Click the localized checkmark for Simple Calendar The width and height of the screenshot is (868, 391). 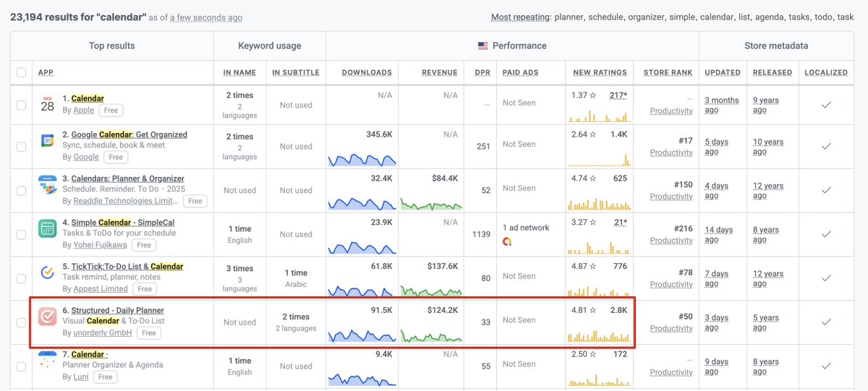coord(826,234)
